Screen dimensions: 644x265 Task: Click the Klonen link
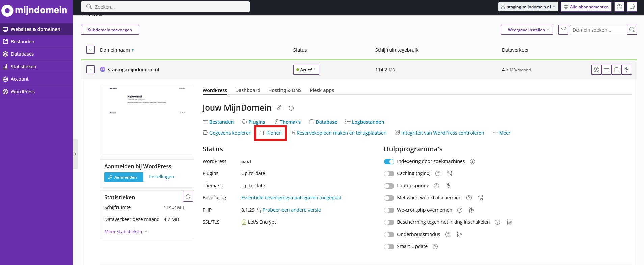click(x=271, y=133)
